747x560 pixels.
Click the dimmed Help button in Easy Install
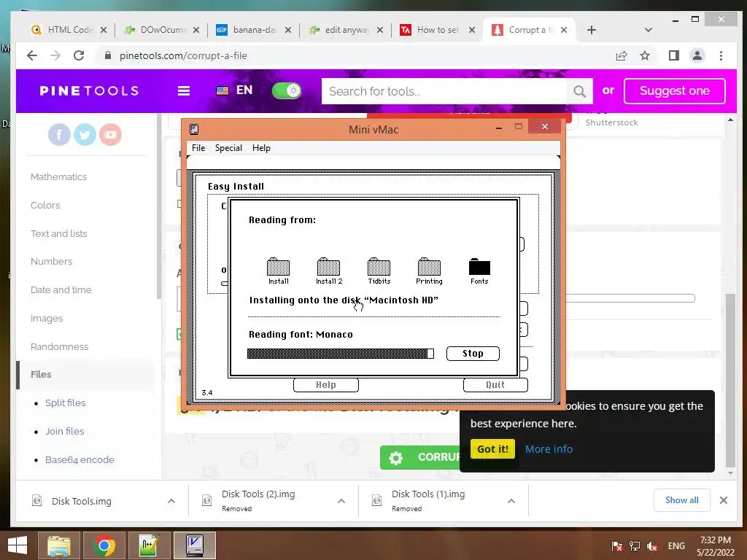[x=326, y=385]
